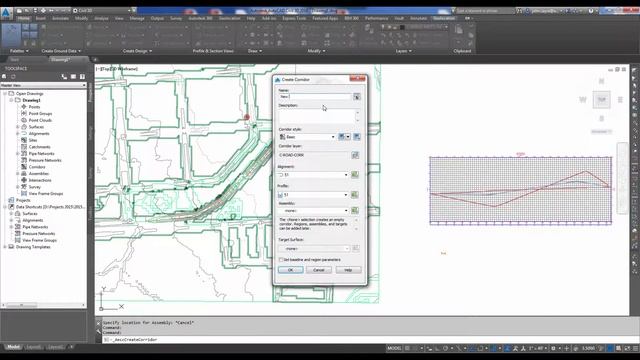Image resolution: width=640 pixels, height=360 pixels.
Task: Pick profile from drawing icon
Action: click(x=355, y=195)
